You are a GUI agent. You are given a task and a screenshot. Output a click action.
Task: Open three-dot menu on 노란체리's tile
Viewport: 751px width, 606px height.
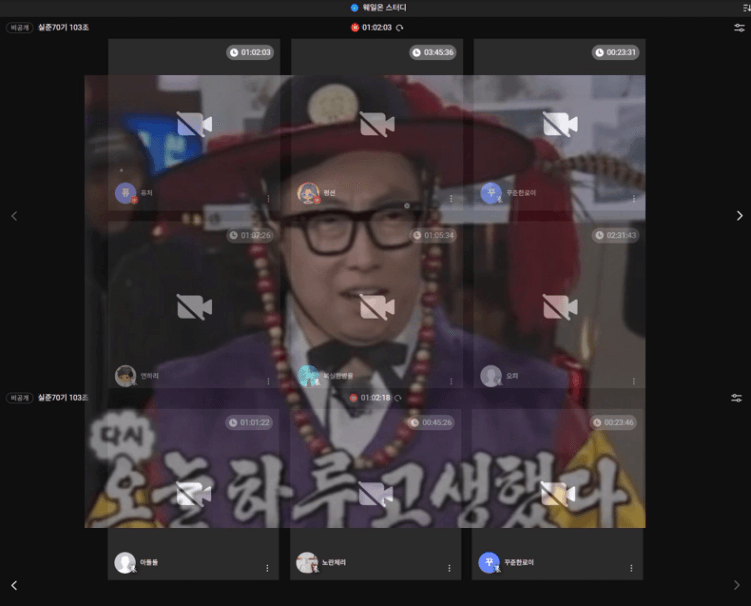coord(449,568)
